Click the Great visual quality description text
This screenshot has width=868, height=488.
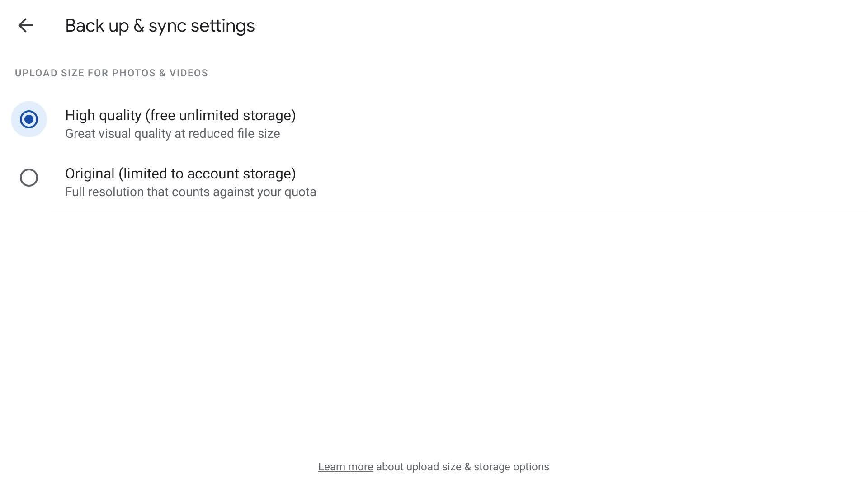[x=172, y=133]
